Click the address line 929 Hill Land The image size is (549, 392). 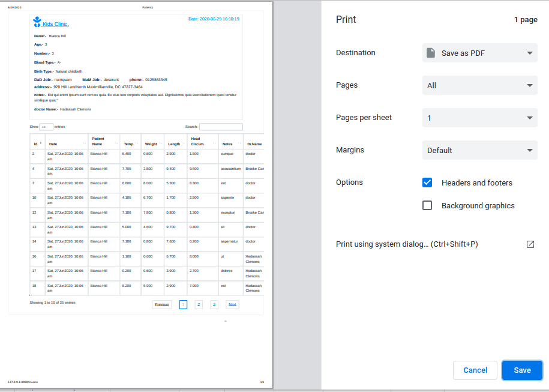pos(98,87)
